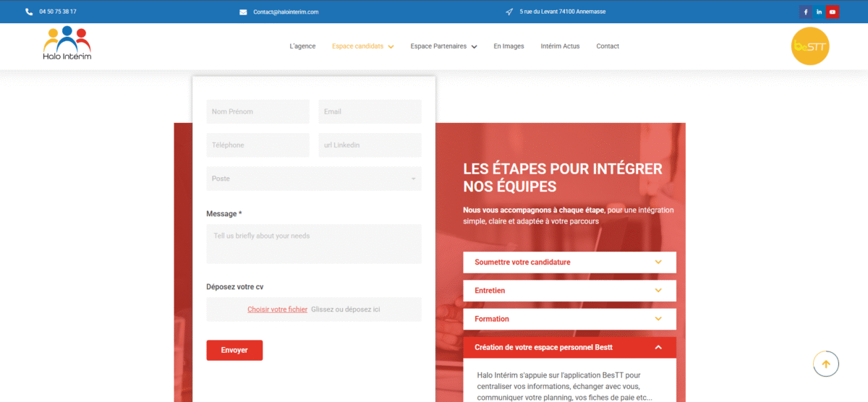Click the heading LES ÉTAPES POUR INTÉGRER NOS ÉQUIPES
This screenshot has width=868, height=402.
pyautogui.click(x=563, y=178)
